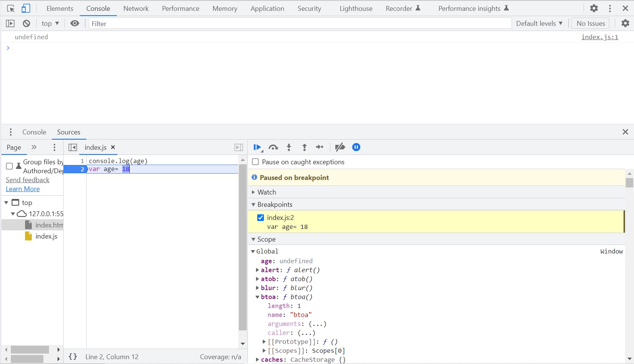Click the Scope pane scroll-down arrow
The image size is (634, 364).
pos(630,359)
